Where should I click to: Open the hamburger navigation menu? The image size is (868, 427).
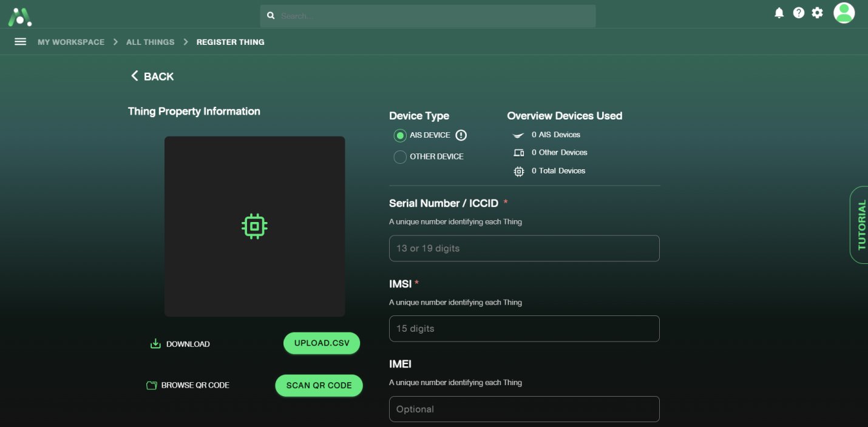coord(20,42)
